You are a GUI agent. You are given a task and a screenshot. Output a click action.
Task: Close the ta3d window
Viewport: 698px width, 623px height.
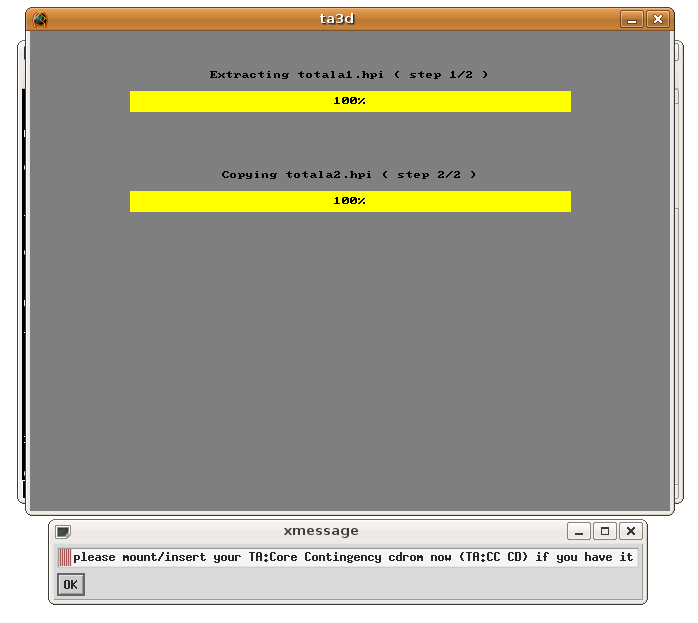pyautogui.click(x=657, y=19)
